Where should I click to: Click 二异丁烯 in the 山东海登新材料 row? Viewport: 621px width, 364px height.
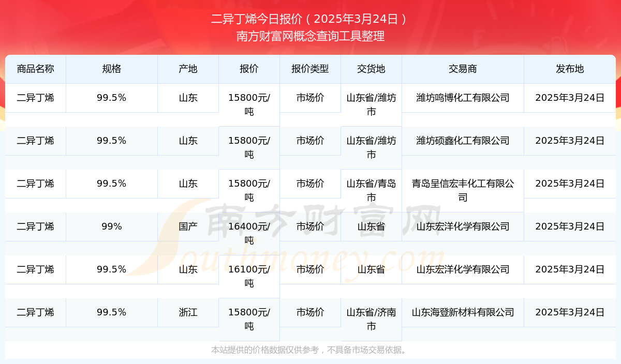(x=35, y=312)
